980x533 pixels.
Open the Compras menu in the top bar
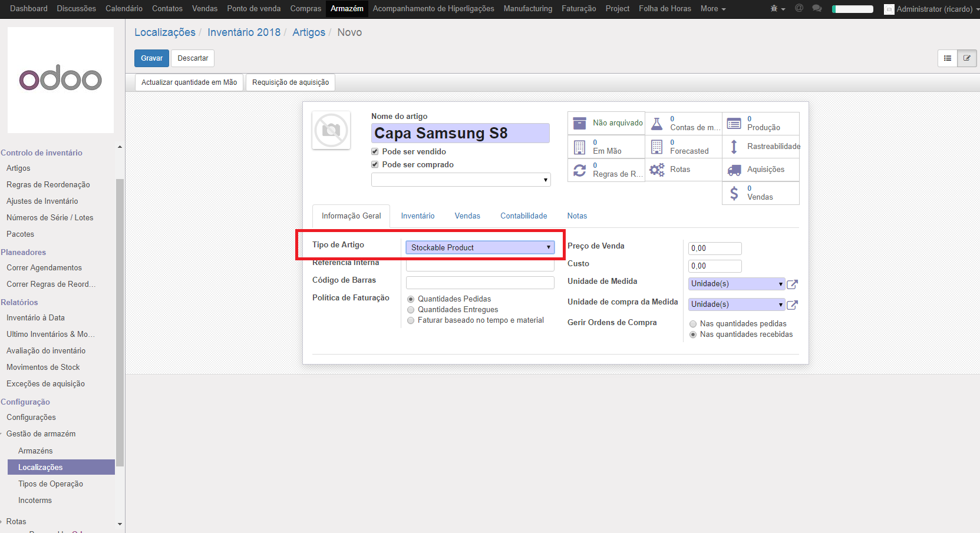pyautogui.click(x=305, y=9)
